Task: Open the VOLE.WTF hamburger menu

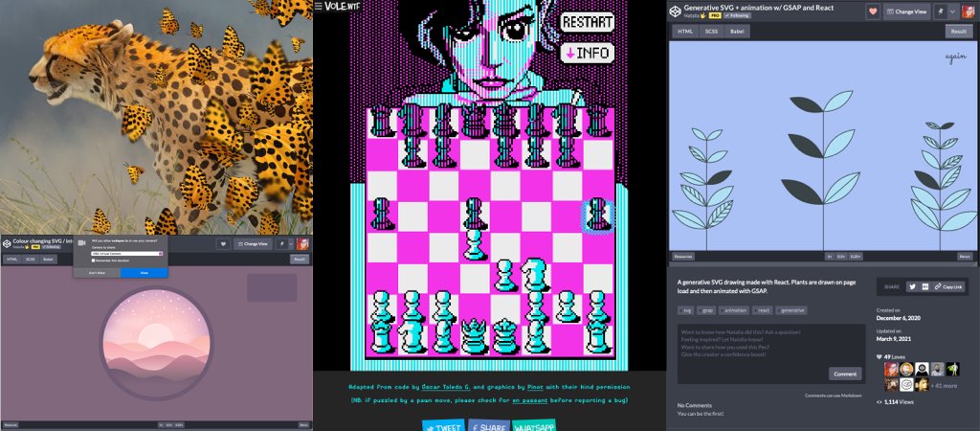Action: click(x=319, y=6)
